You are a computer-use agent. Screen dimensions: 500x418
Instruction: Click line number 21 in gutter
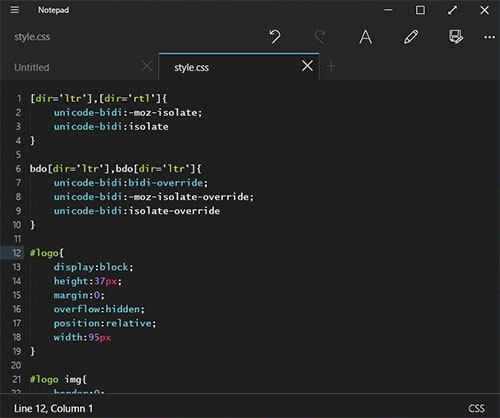coord(17,379)
